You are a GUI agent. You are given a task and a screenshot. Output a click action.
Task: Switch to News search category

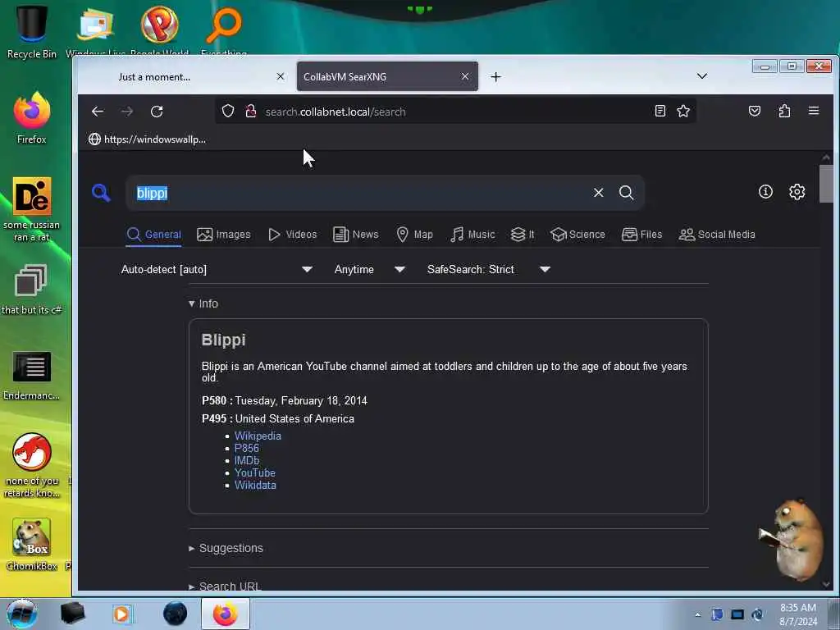(x=356, y=235)
